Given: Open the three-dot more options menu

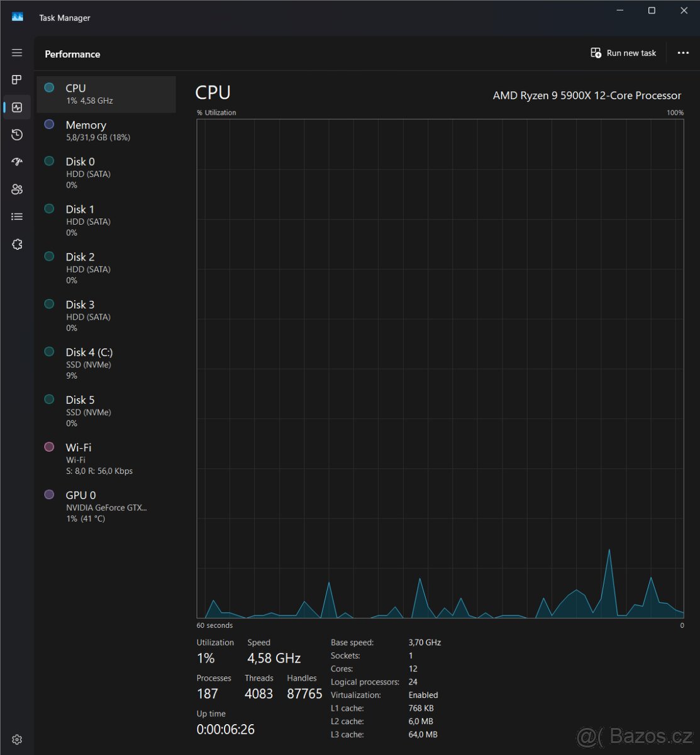Looking at the screenshot, I should click(683, 53).
